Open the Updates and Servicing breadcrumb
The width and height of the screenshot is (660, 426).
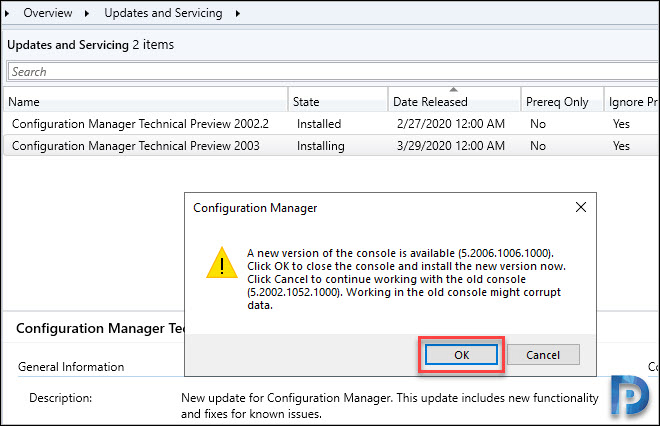click(x=163, y=13)
